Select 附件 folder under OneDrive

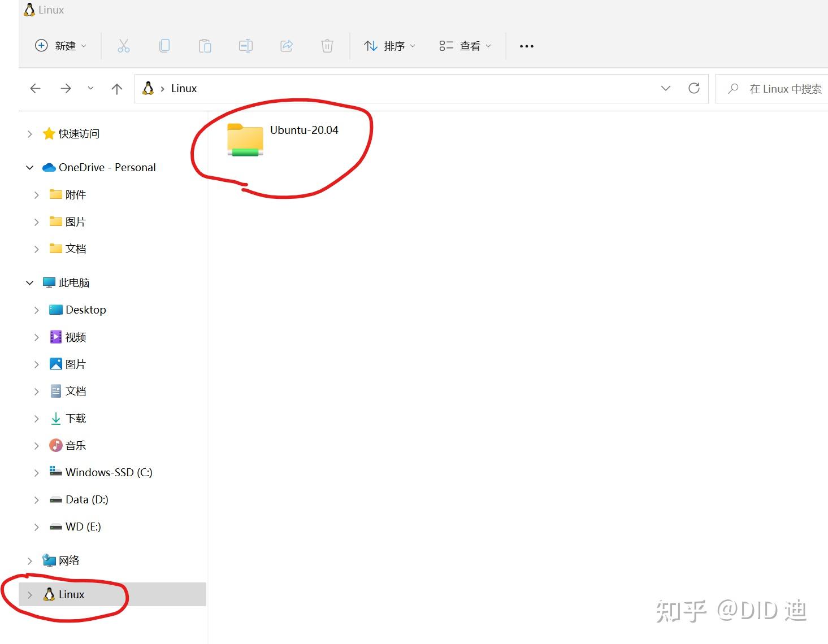coord(76,195)
